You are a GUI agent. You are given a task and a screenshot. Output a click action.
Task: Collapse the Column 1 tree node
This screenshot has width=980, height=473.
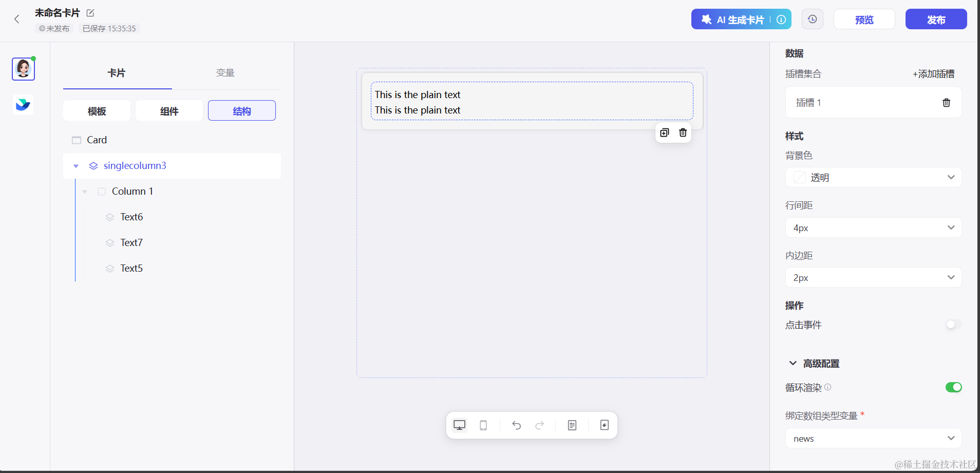pos(85,192)
